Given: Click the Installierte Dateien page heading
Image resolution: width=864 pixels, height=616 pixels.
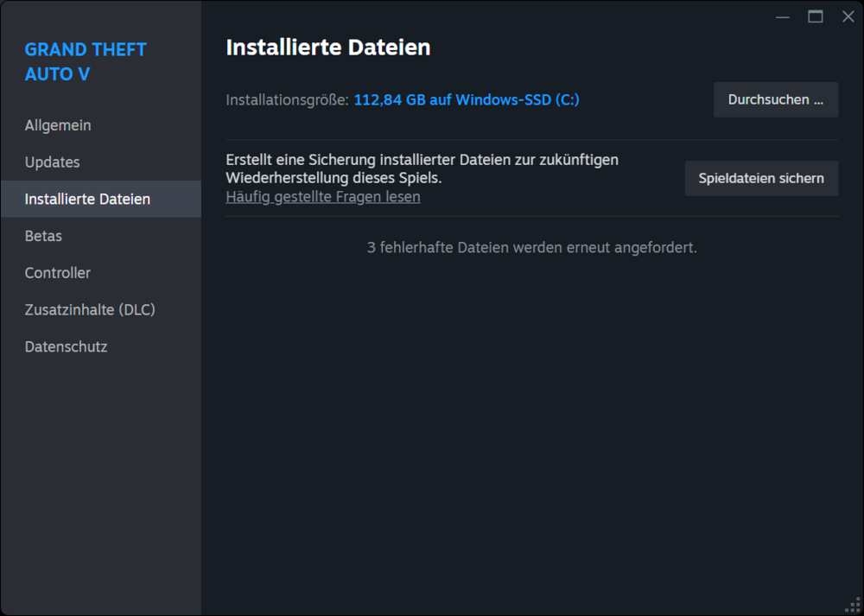Looking at the screenshot, I should (x=327, y=48).
